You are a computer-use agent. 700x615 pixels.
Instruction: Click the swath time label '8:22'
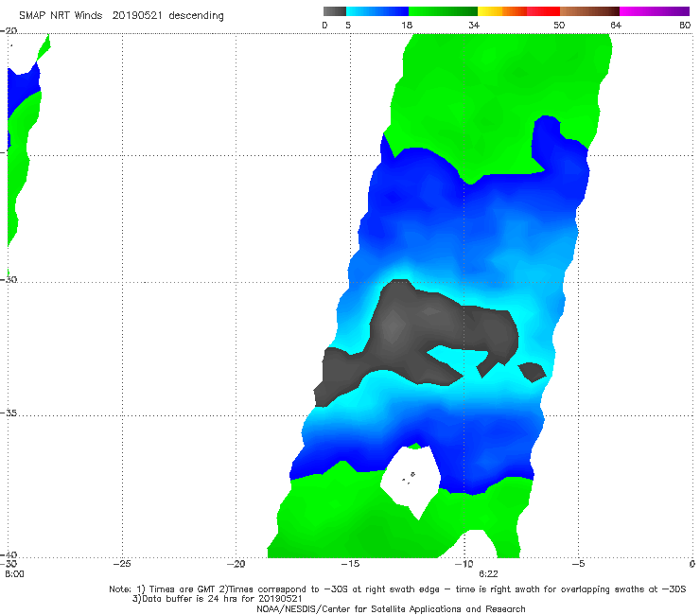coord(488,574)
